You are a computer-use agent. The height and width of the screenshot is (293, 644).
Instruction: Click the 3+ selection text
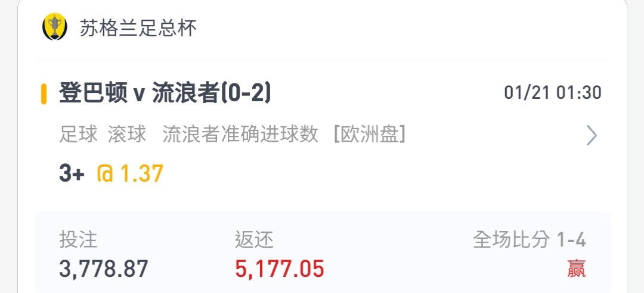coord(72,173)
